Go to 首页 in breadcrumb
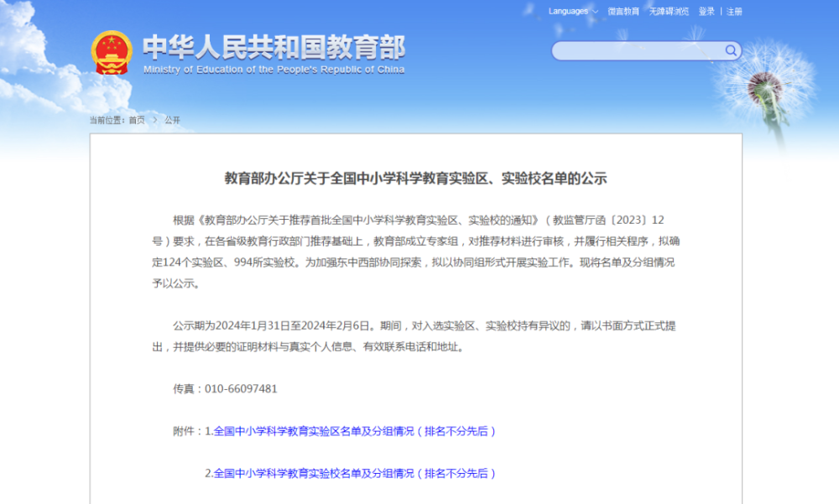The image size is (839, 504). pos(137,120)
